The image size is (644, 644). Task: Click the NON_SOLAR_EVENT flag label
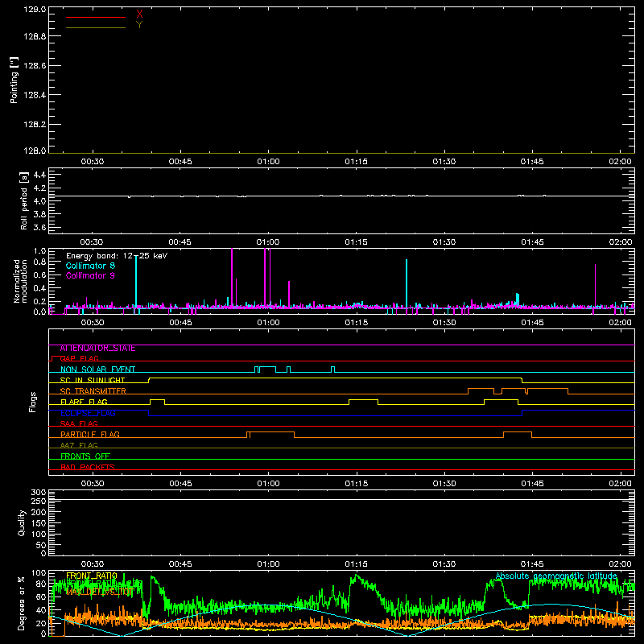pyautogui.click(x=97, y=369)
